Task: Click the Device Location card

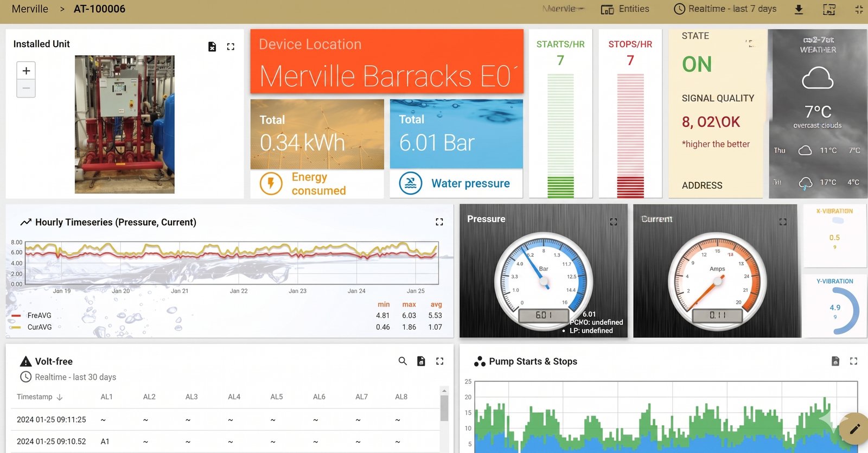Action: [x=387, y=61]
